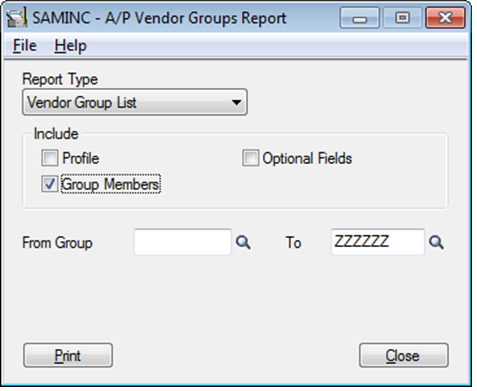
Task: Open the From Group finder magnifier
Action: (x=243, y=242)
